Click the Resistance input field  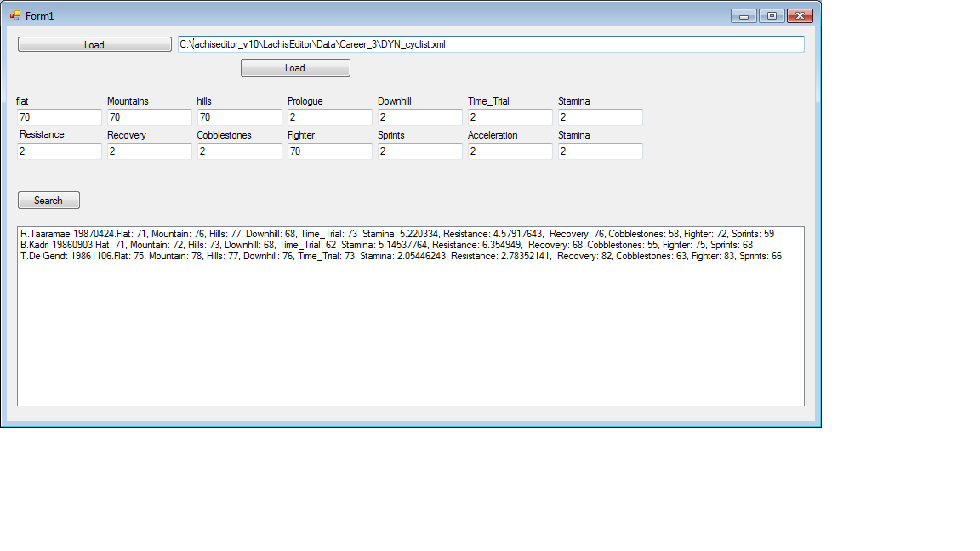click(59, 151)
